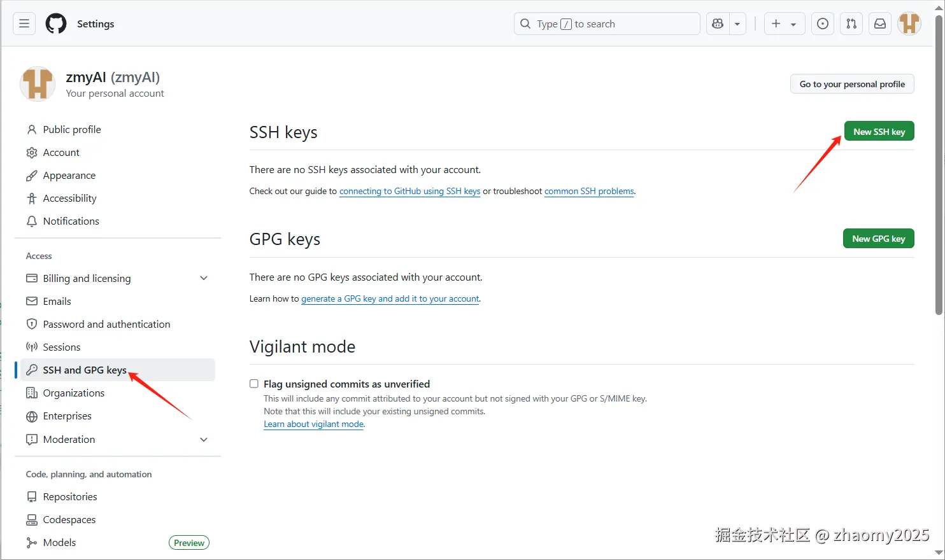Click the plus create-new icon
This screenshot has width=945, height=560.
coord(776,24)
